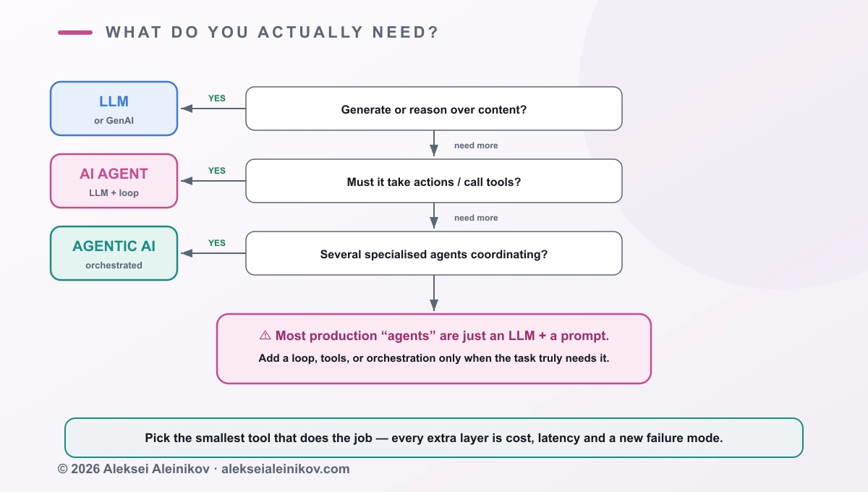
Task: Select the AGENTIC AI orchestrated box
Action: point(114,253)
